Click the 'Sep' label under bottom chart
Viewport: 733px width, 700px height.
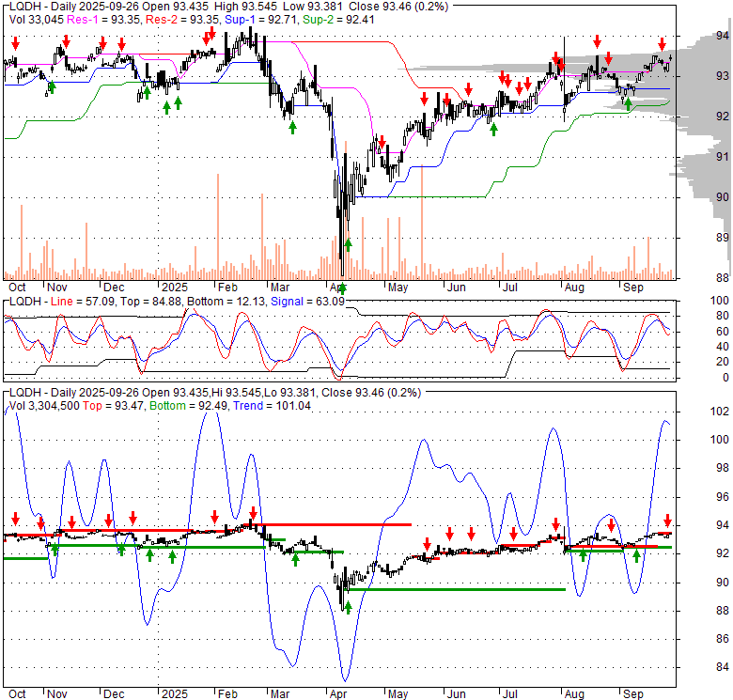tap(633, 694)
